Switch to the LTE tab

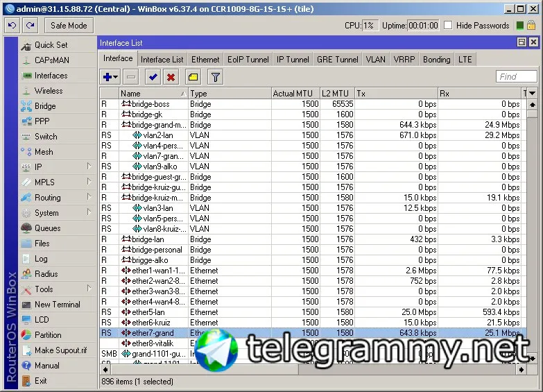click(465, 60)
